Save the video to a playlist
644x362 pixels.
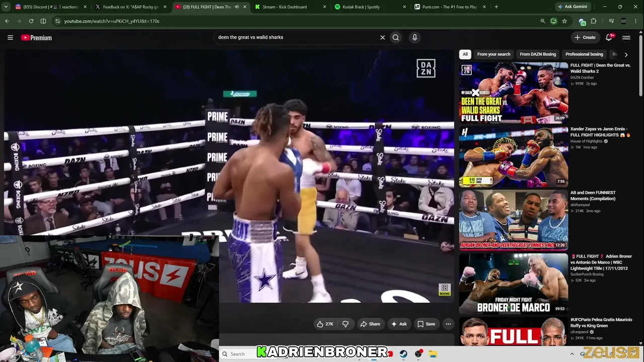[426, 324]
